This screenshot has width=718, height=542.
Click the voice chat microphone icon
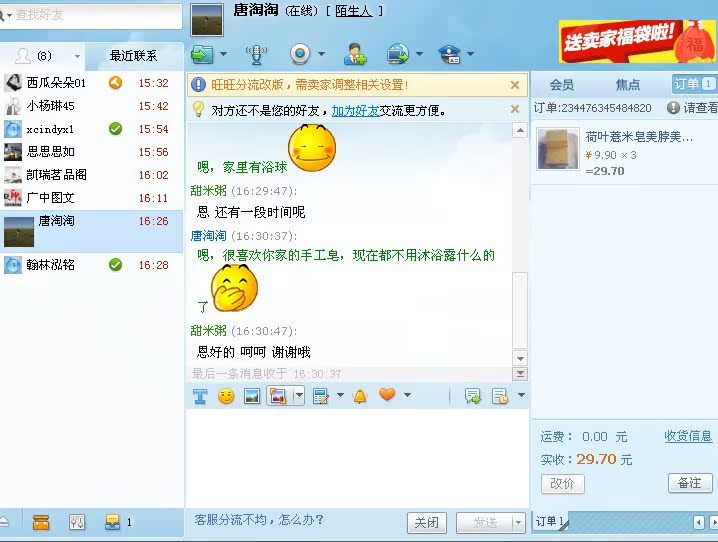pos(256,54)
